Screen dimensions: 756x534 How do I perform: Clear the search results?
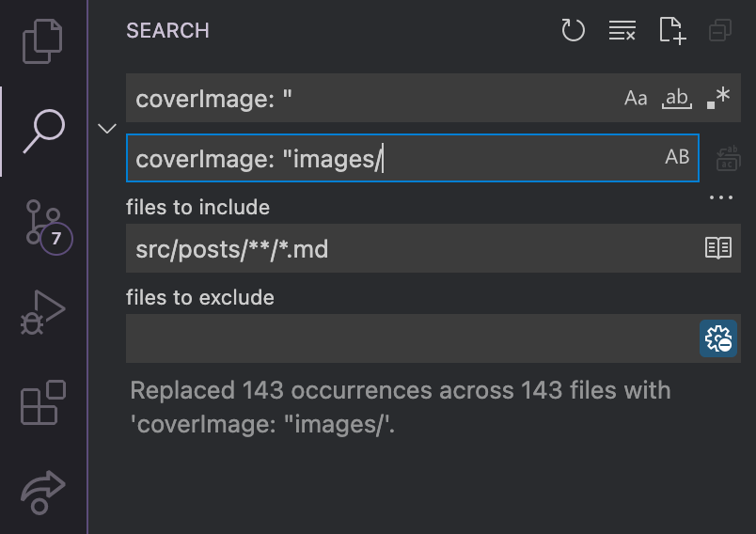click(x=622, y=30)
